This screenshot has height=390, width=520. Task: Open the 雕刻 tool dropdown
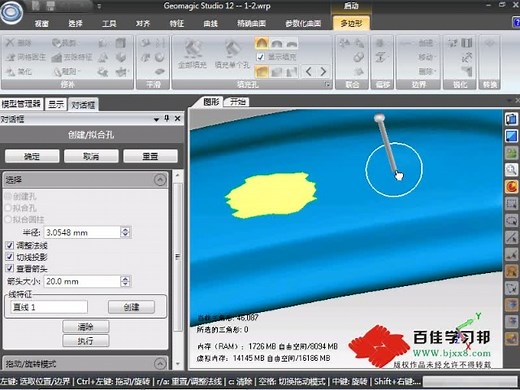coord(78,71)
